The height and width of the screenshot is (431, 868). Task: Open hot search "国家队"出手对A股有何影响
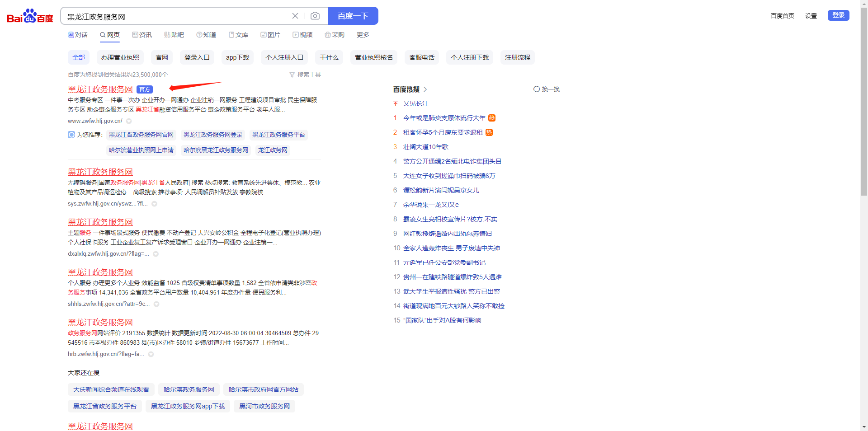tap(442, 320)
